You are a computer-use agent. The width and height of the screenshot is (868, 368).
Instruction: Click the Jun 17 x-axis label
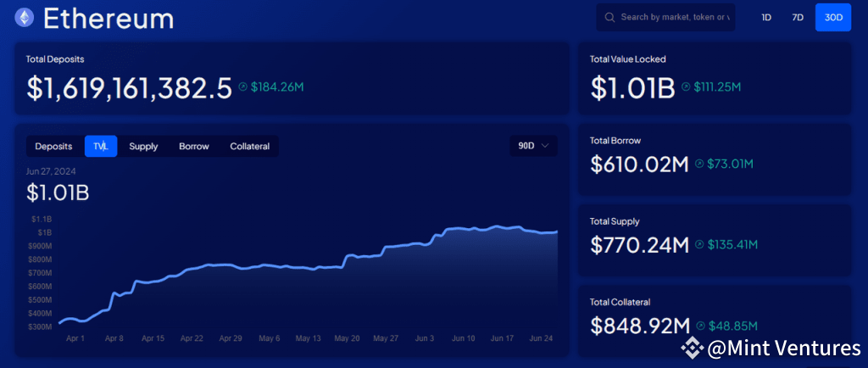tap(502, 338)
